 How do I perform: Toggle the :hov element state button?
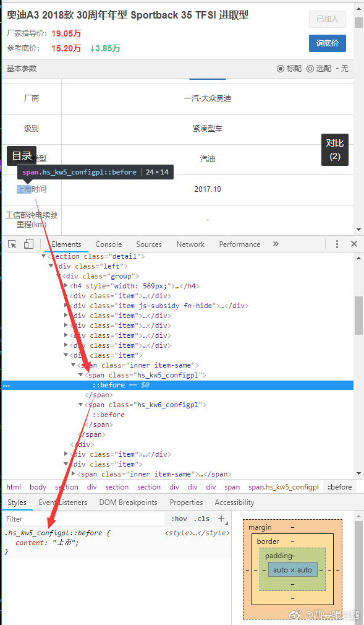(179, 519)
